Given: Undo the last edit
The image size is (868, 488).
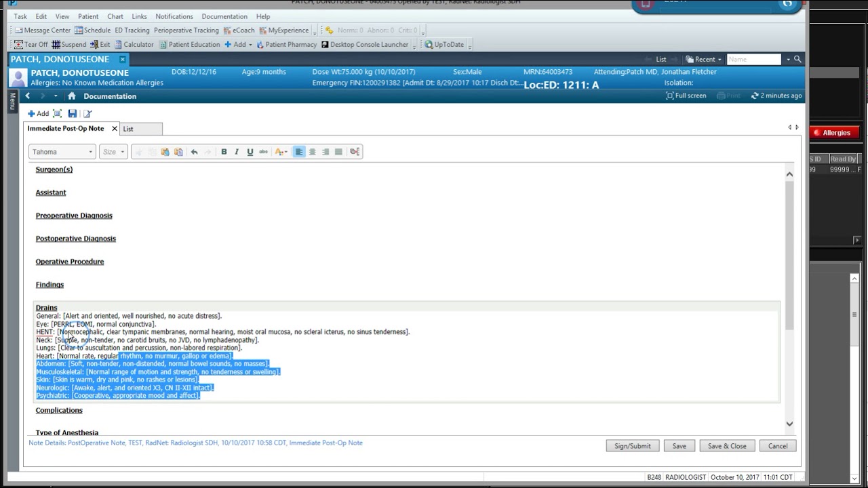Looking at the screenshot, I should pos(194,152).
